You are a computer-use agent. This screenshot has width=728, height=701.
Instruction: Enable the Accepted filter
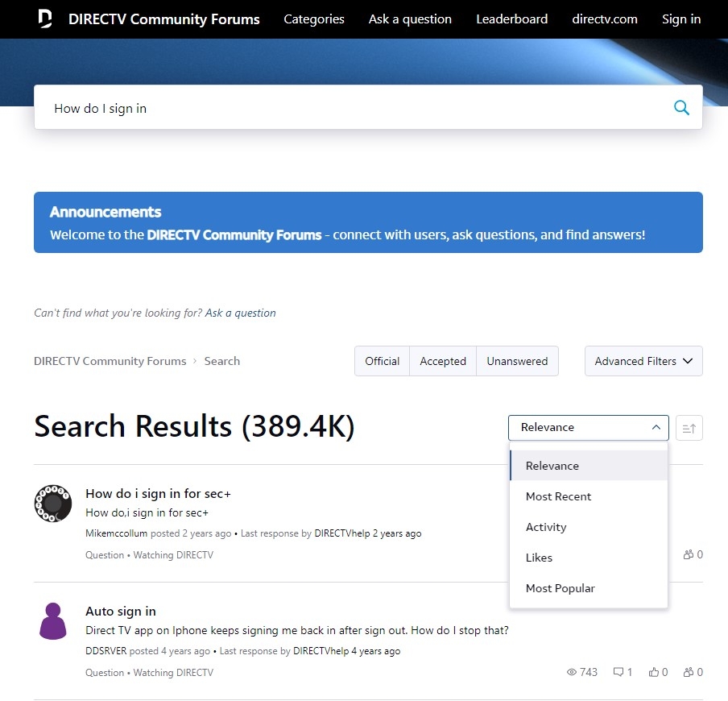(443, 361)
